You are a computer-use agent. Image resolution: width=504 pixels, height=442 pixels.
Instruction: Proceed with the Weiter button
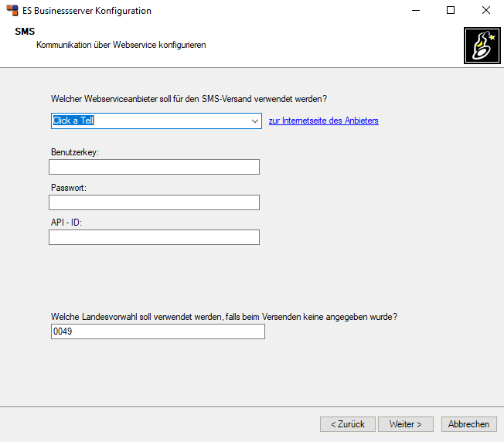click(x=406, y=424)
